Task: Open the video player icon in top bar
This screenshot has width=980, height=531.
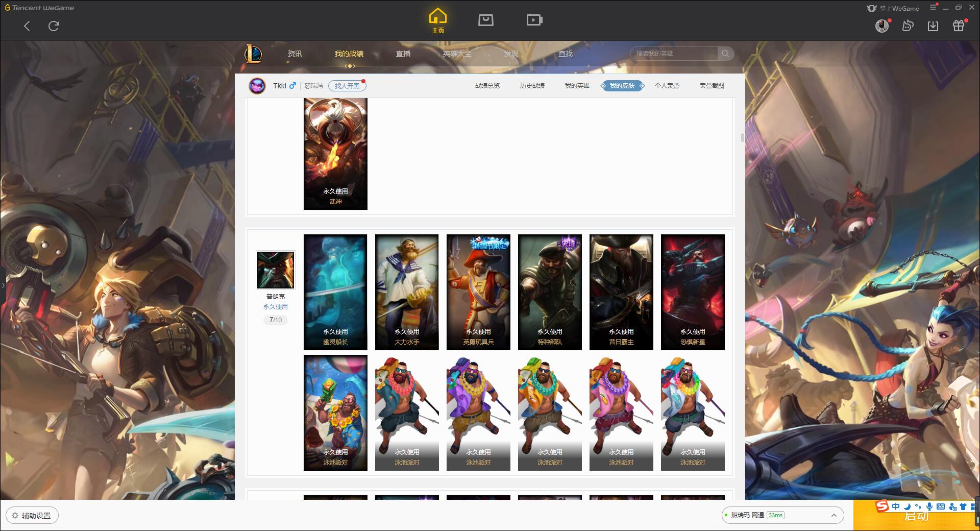Action: point(534,20)
